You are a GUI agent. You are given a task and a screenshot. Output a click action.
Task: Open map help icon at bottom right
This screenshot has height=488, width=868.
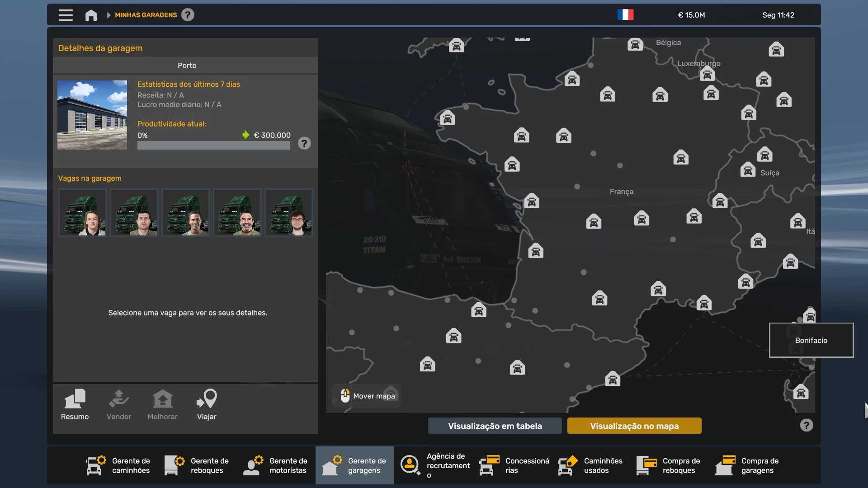point(806,425)
